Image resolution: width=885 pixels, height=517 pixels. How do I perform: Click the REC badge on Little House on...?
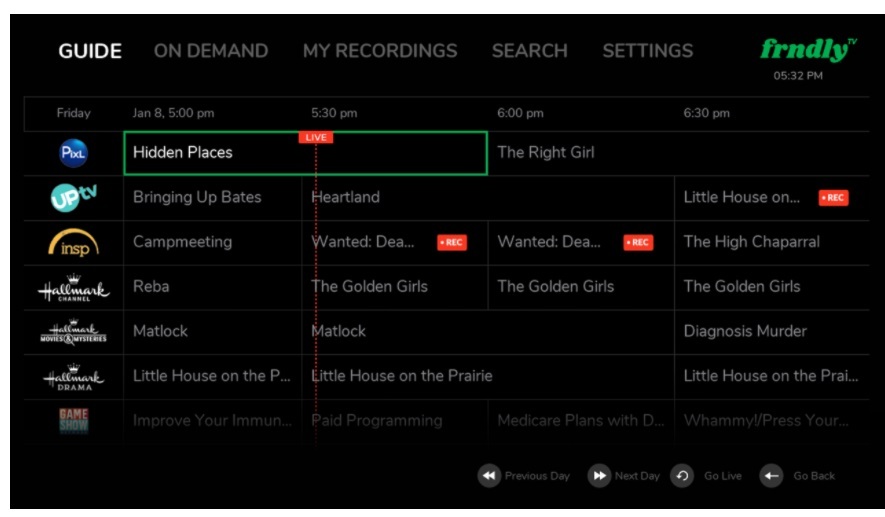click(x=833, y=198)
